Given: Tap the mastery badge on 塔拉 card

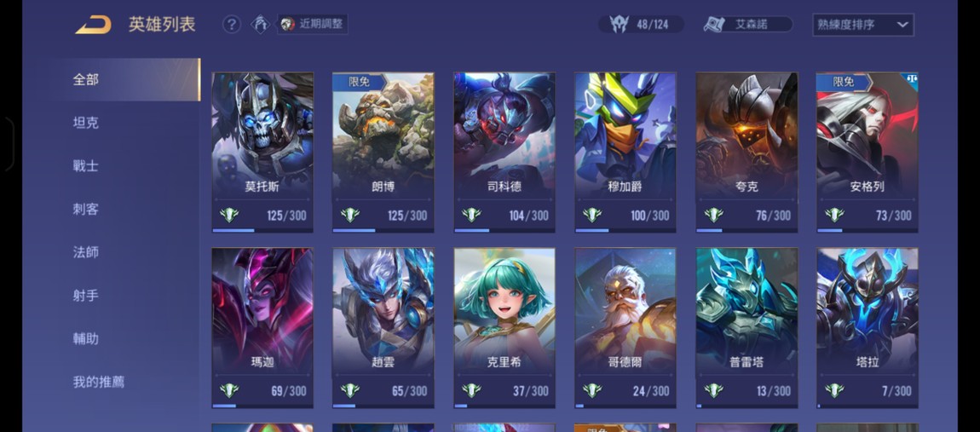Looking at the screenshot, I should click(x=834, y=391).
